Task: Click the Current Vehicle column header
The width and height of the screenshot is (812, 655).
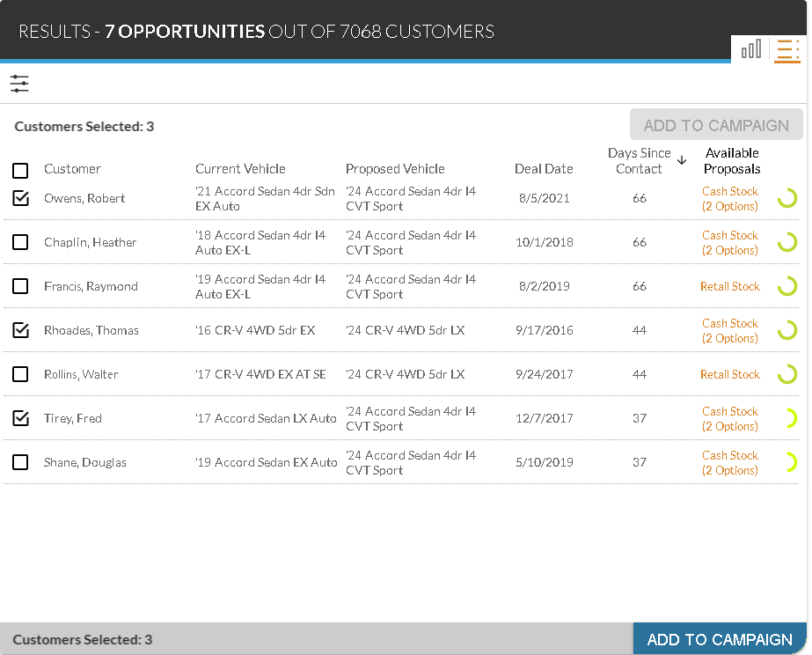Action: click(x=240, y=169)
